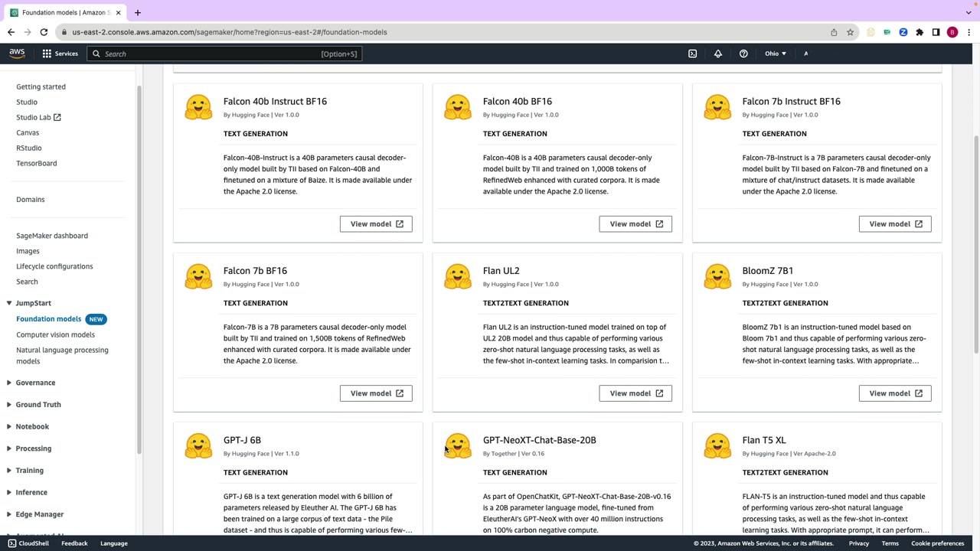980x551 pixels.
Task: View site information lock icon
Action: pos(65,32)
